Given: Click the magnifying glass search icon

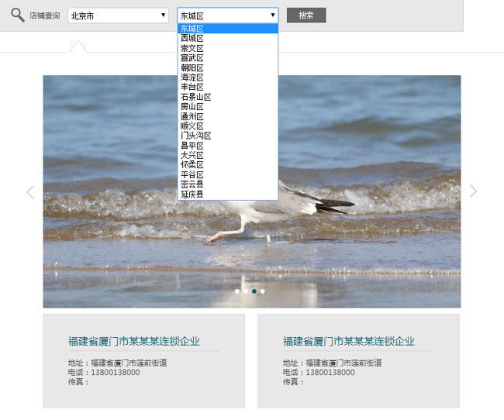Looking at the screenshot, I should pyautogui.click(x=17, y=15).
